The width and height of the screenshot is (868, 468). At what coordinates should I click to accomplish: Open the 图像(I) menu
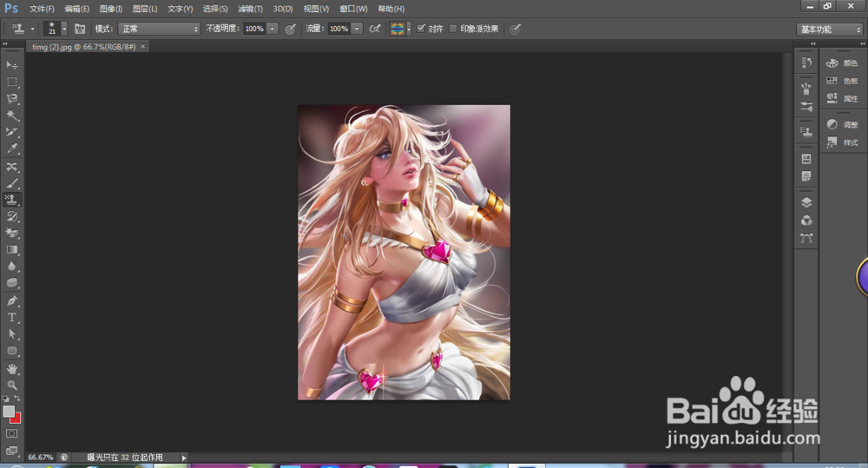pyautogui.click(x=111, y=9)
